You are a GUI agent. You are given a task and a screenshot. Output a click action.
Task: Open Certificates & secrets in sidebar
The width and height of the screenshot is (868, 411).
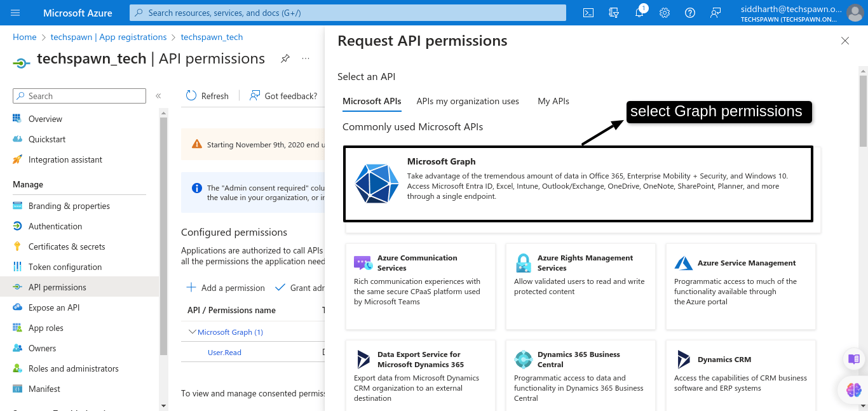coord(67,246)
